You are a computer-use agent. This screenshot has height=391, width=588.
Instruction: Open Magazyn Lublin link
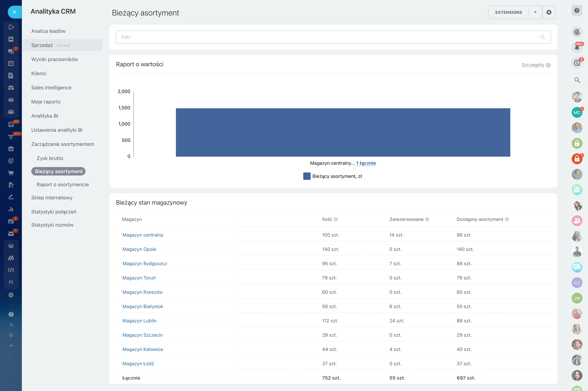tap(139, 321)
